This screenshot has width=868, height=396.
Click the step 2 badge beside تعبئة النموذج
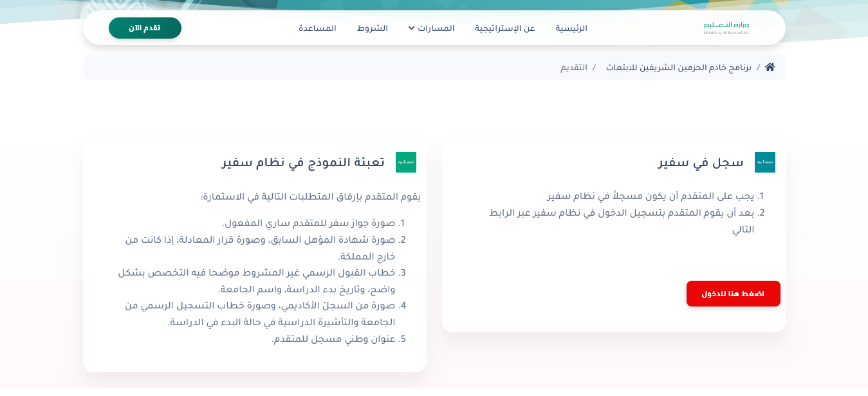(x=406, y=162)
